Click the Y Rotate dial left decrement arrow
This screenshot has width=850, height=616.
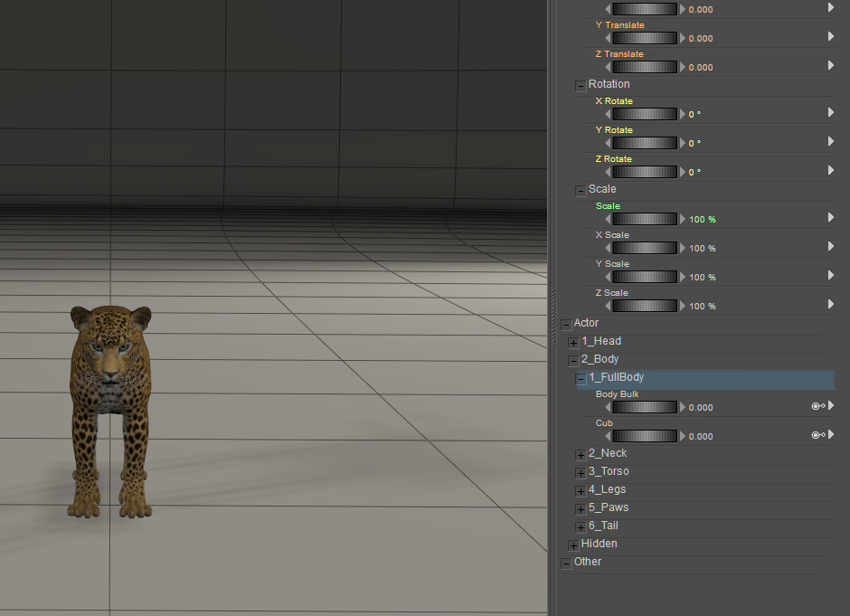608,143
